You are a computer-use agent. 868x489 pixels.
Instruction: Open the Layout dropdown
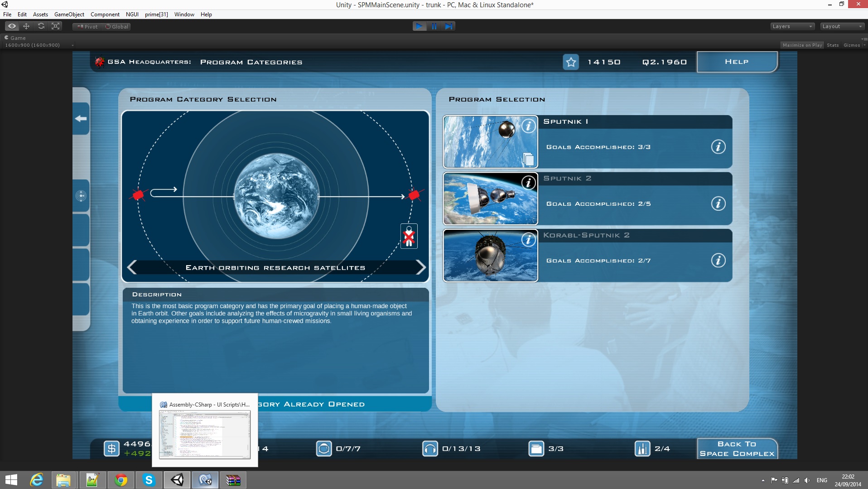[x=842, y=26]
